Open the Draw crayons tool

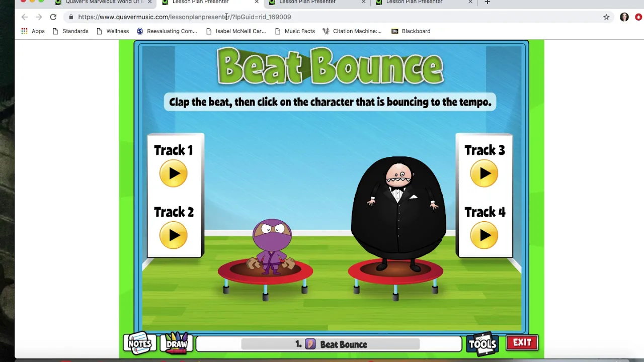176,343
